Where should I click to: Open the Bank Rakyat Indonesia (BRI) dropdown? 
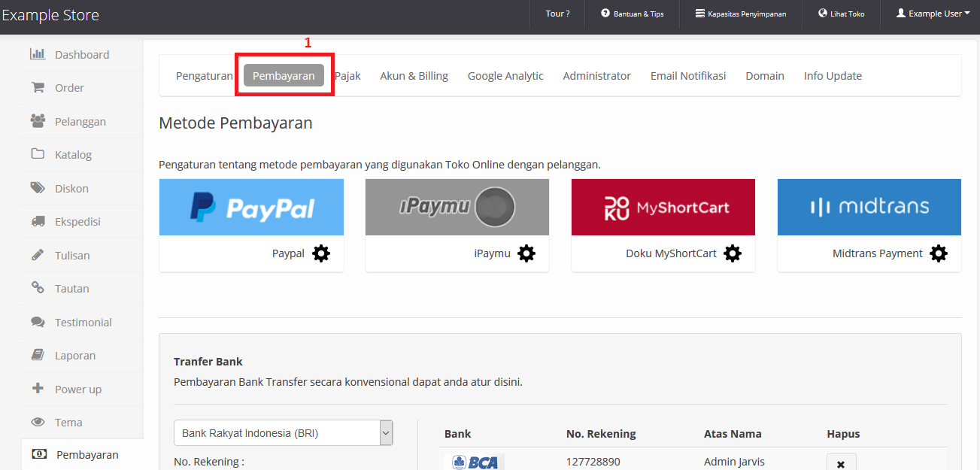tap(284, 433)
